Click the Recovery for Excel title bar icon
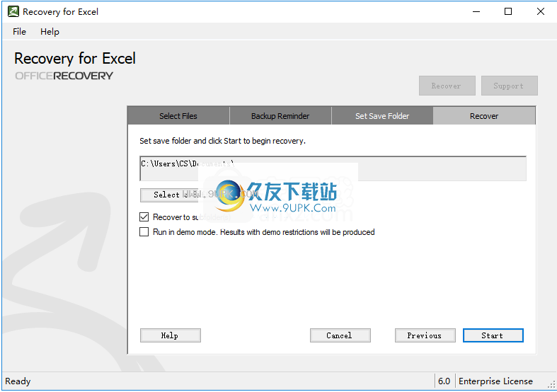The width and height of the screenshot is (557, 392). coord(13,11)
